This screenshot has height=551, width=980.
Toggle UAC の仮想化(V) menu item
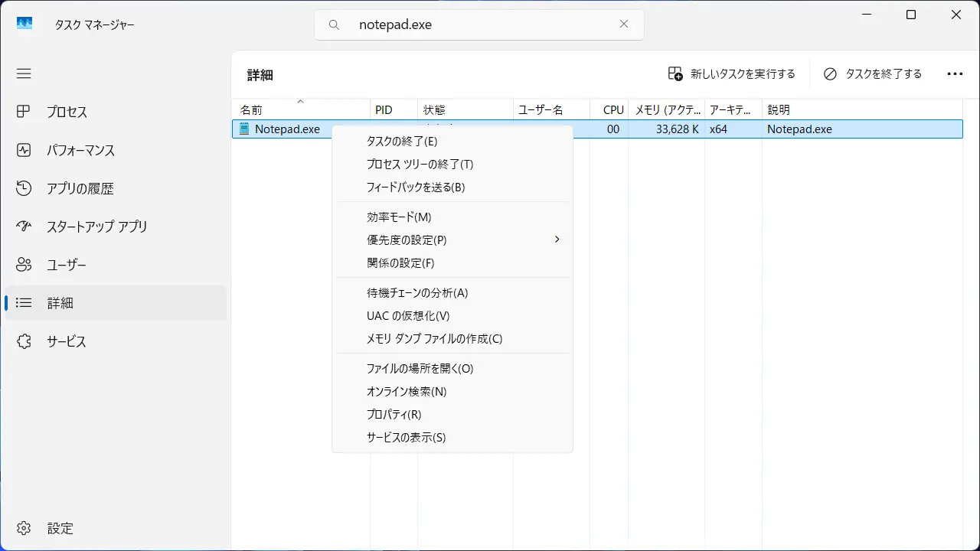(x=452, y=315)
